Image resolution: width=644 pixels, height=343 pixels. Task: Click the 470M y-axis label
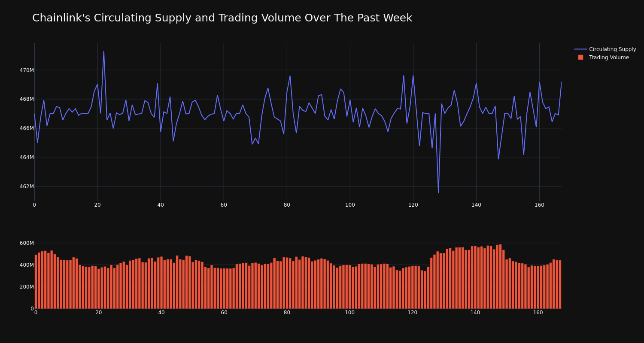click(x=27, y=70)
